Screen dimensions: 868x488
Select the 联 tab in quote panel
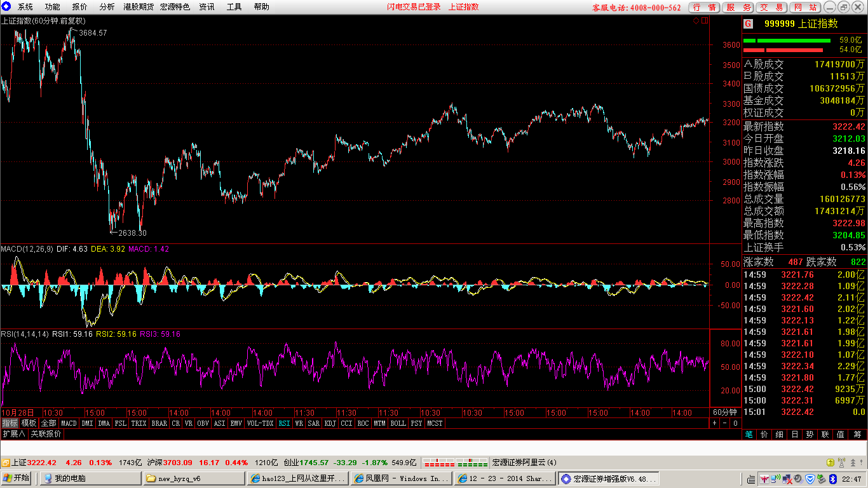point(825,435)
